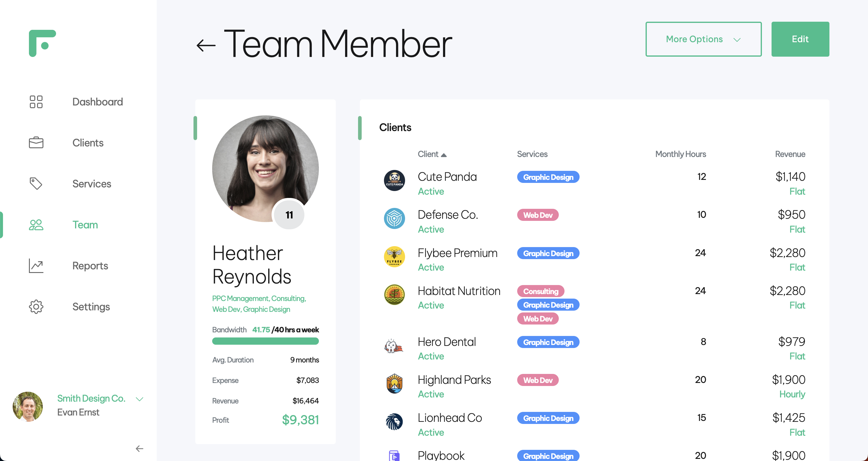Image resolution: width=868 pixels, height=461 pixels.
Task: Click the back arrow beside Team Member
Action: [206, 45]
